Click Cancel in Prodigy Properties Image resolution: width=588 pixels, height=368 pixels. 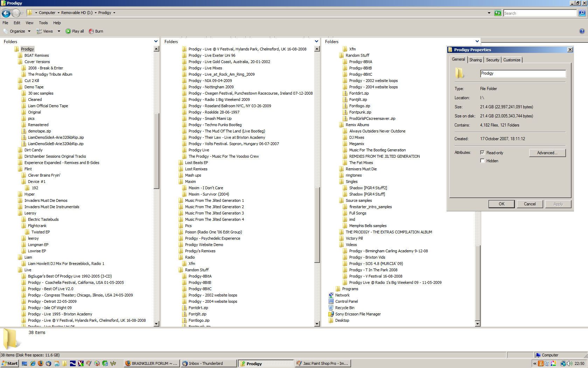[x=530, y=204]
